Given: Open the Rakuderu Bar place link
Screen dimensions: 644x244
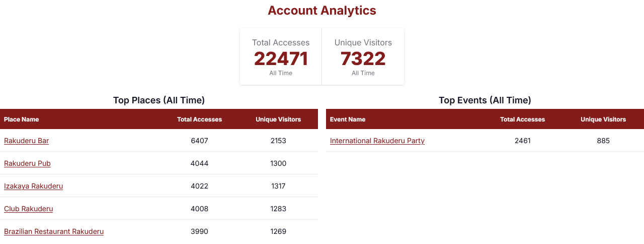Looking at the screenshot, I should 26,141.
